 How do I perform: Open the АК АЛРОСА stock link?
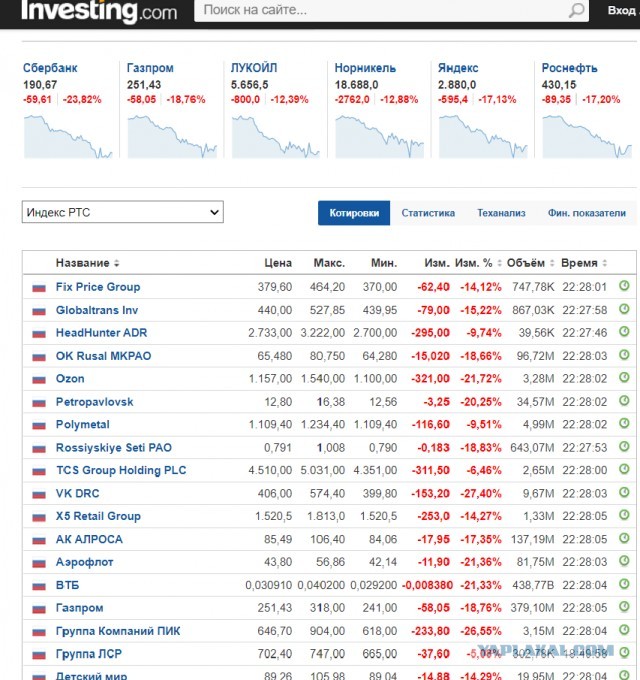89,539
